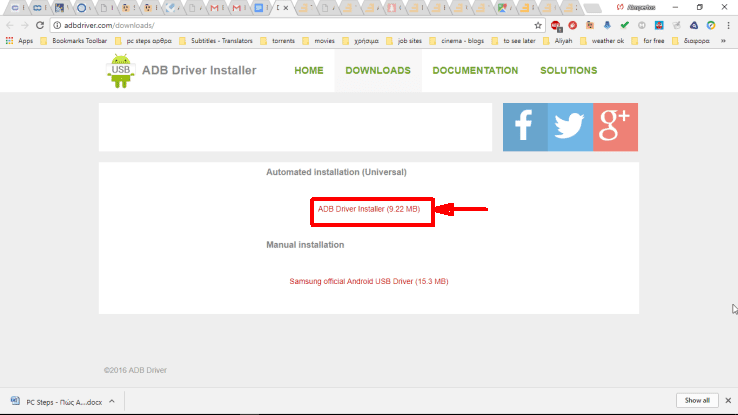Click the multicolor circle extension icon
738x415 pixels.
[x=711, y=25]
